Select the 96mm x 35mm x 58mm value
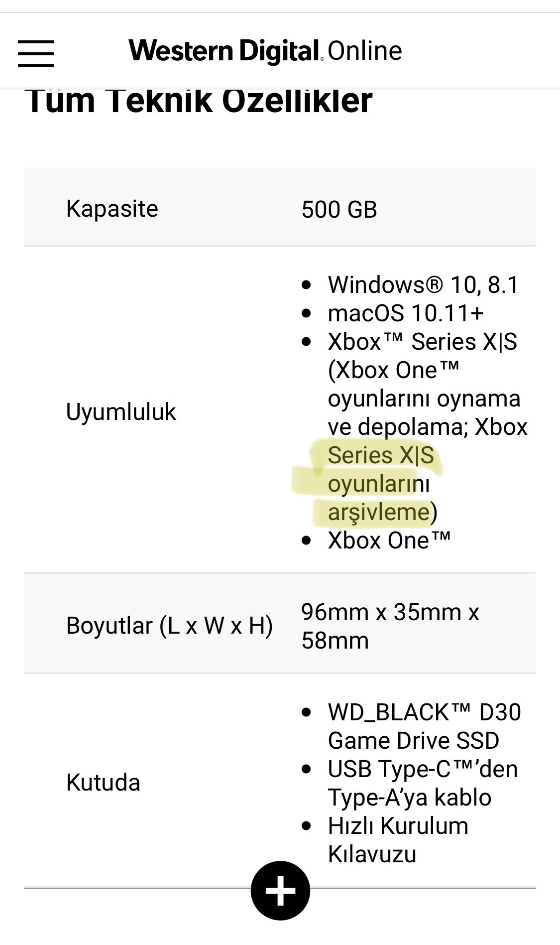 (x=390, y=626)
